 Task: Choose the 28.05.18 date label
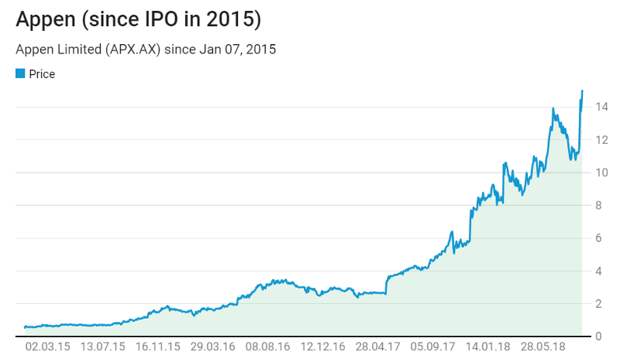543,347
